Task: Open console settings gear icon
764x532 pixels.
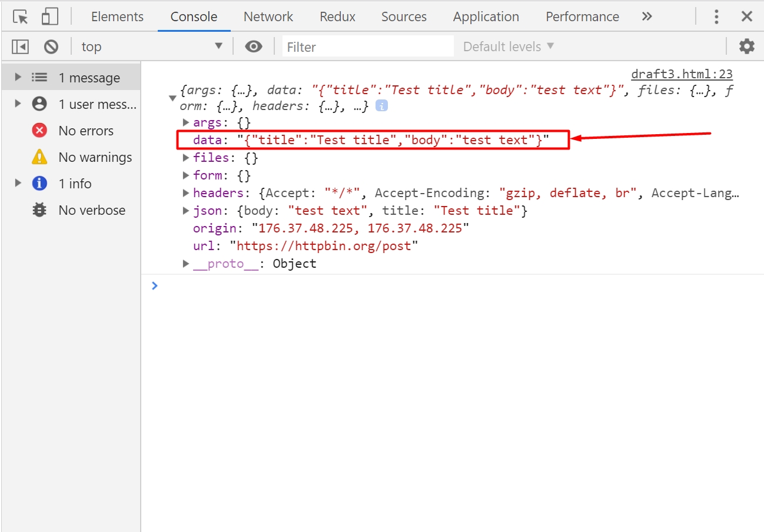Action: pos(746,46)
